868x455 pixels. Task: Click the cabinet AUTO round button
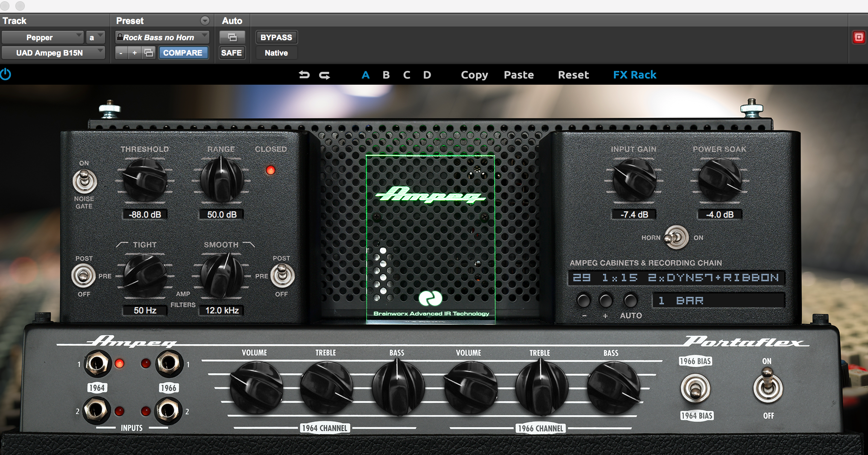[x=630, y=300]
